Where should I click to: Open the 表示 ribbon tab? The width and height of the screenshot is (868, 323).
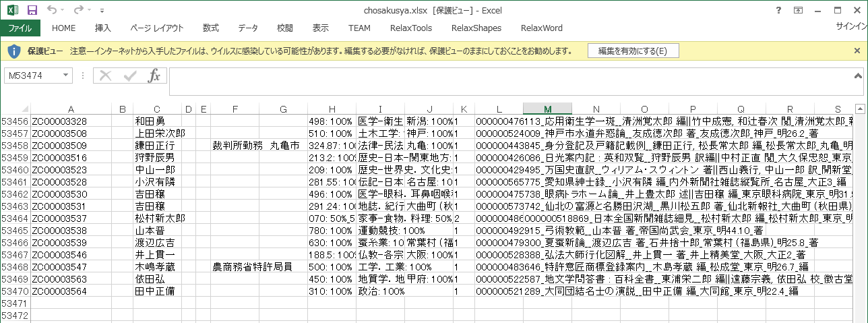(321, 28)
